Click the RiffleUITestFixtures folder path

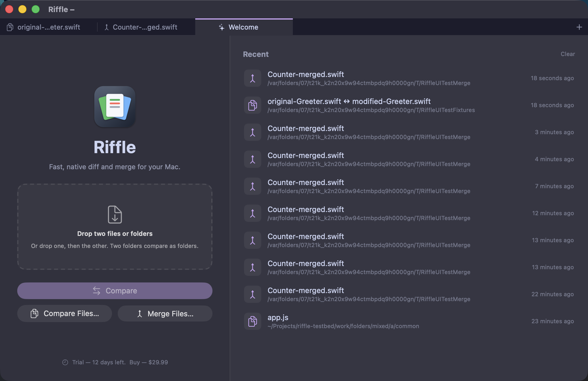[x=371, y=110]
